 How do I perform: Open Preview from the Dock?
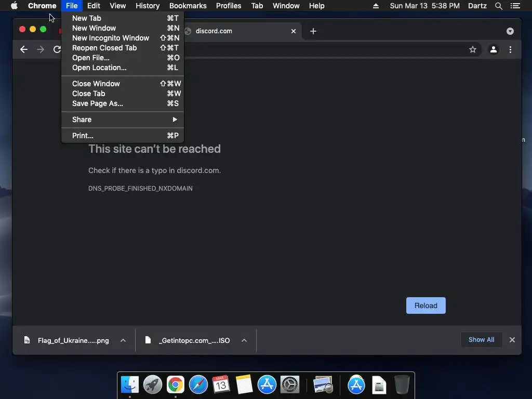323,385
